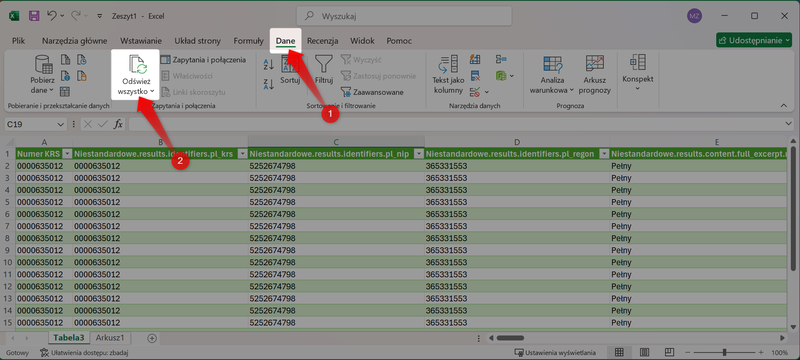The width and height of the screenshot is (800, 360).
Task: Open the Numer KRS filter dropdown
Action: [x=66, y=153]
